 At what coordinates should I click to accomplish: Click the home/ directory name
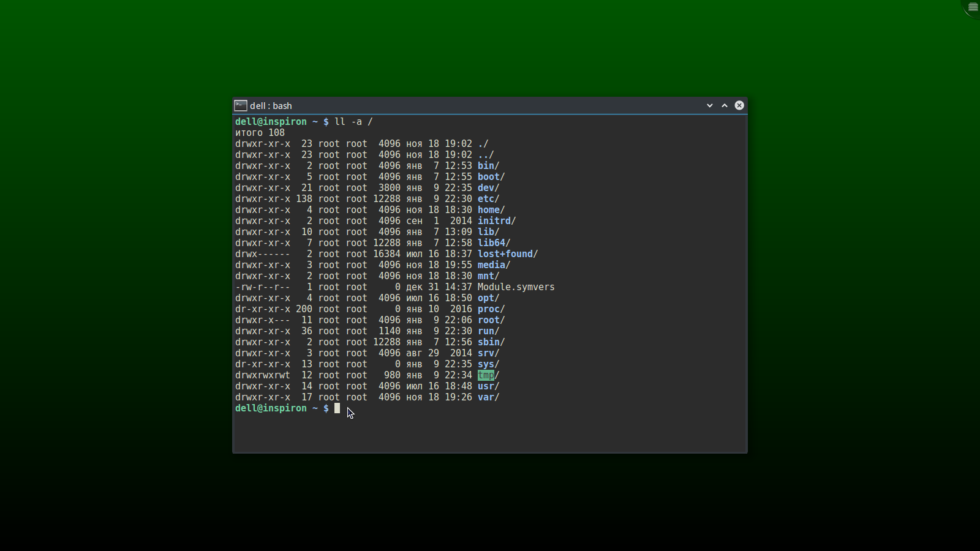click(x=491, y=210)
